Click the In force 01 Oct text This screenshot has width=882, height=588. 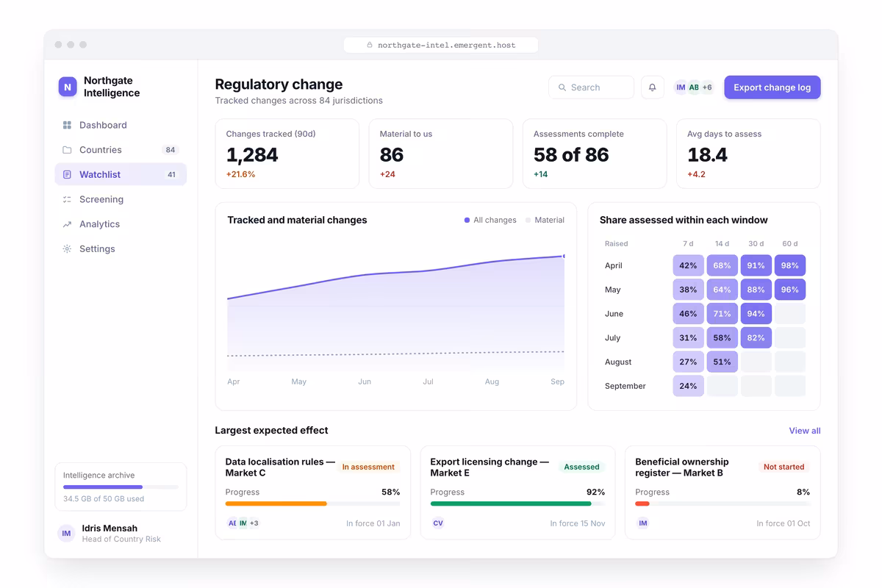click(784, 523)
